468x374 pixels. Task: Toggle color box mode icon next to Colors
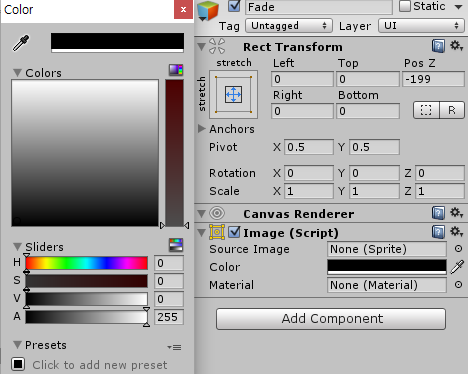(x=176, y=70)
